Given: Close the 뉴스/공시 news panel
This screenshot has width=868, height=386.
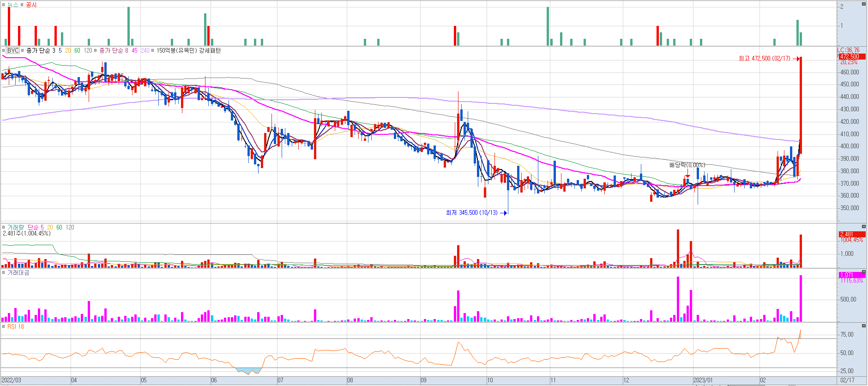Looking at the screenshot, I should point(864,4).
